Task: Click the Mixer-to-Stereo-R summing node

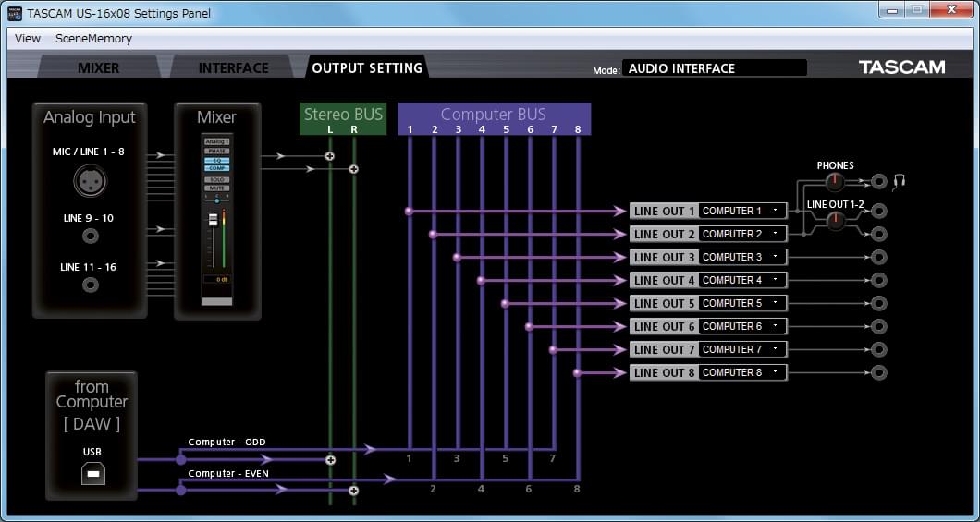Action: pos(354,168)
